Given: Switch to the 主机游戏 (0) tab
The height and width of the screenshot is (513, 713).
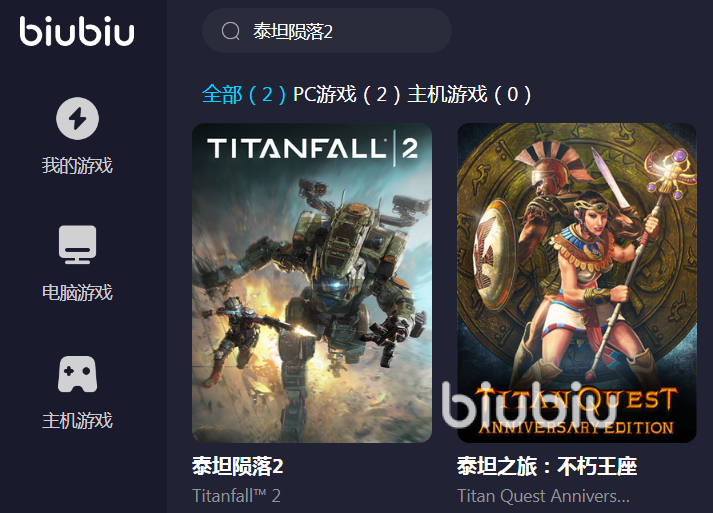Looking at the screenshot, I should 469,95.
